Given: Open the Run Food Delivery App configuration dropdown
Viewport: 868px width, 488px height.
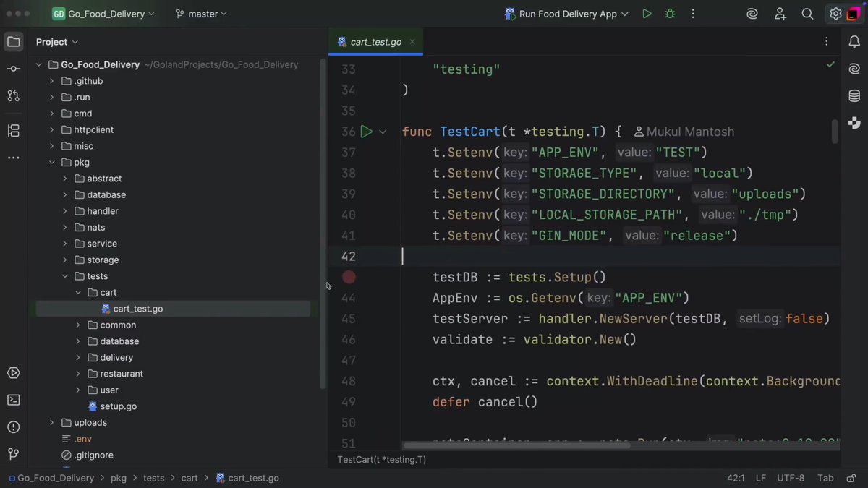Looking at the screenshot, I should [x=566, y=14].
